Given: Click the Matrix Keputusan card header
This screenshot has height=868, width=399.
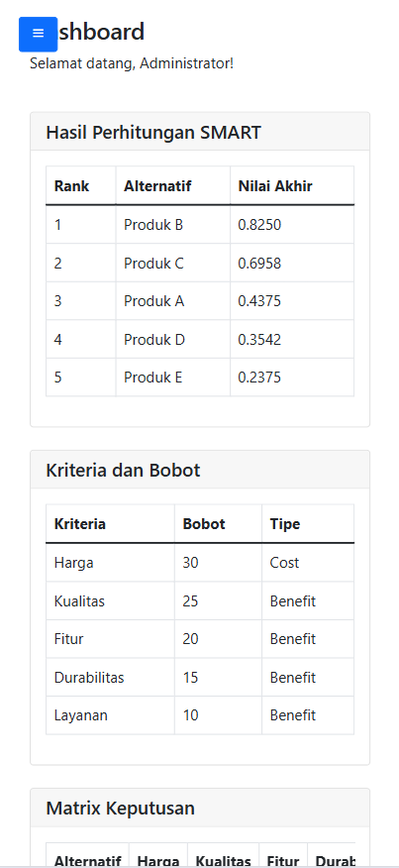Looking at the screenshot, I should coord(200,809).
